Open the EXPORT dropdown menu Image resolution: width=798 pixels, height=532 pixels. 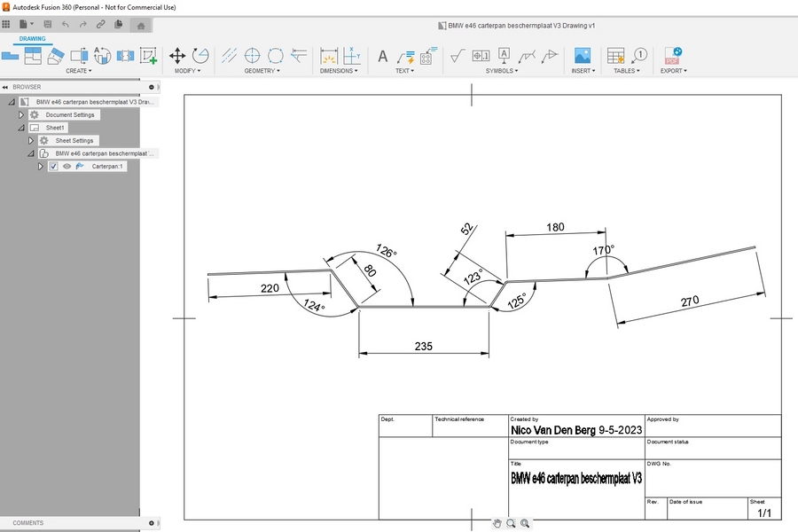click(x=674, y=71)
